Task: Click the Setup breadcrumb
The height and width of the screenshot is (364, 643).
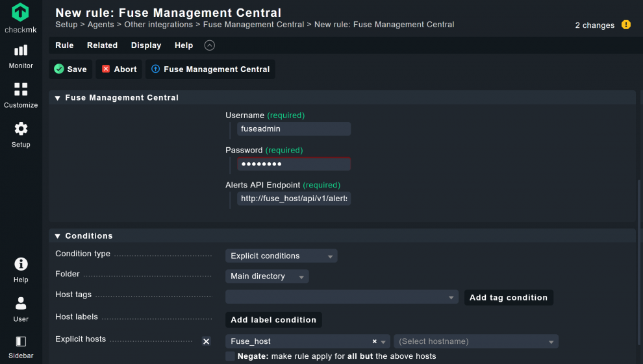Action: click(66, 25)
